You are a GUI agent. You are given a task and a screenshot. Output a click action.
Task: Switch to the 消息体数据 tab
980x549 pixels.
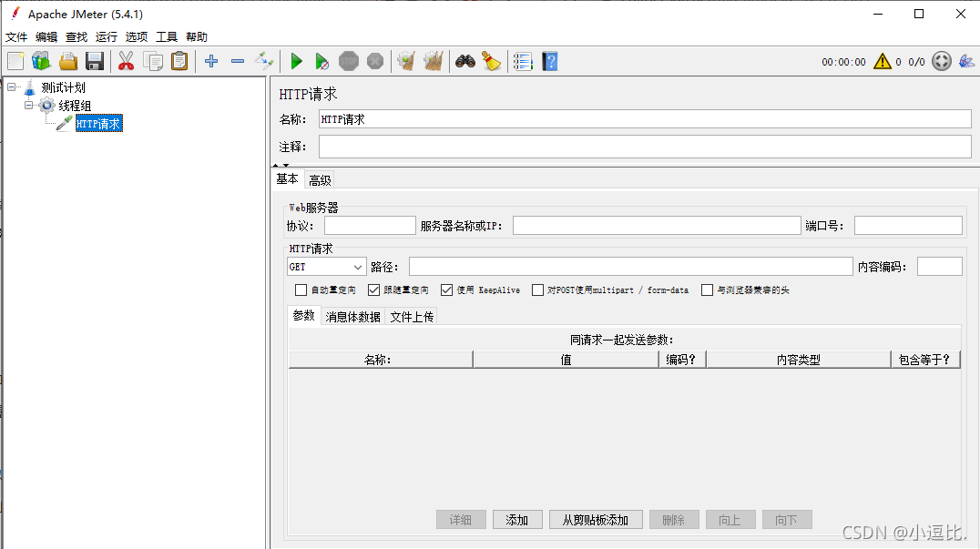tap(353, 317)
